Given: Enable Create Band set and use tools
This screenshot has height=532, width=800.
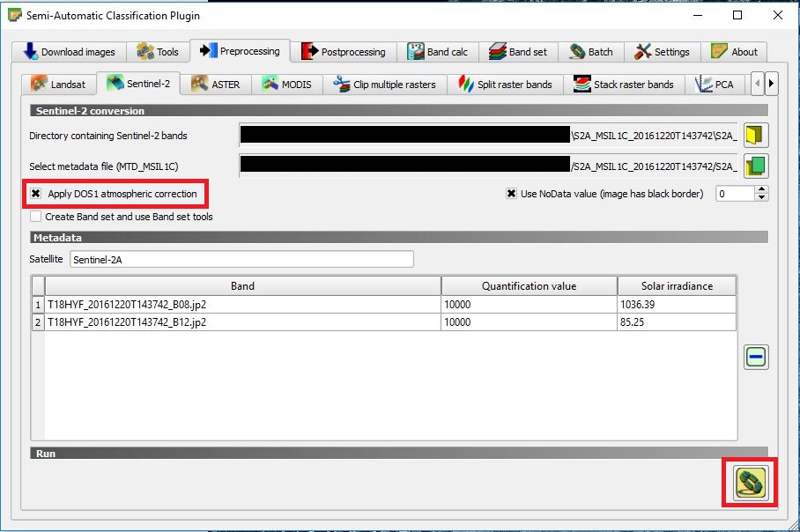Looking at the screenshot, I should point(36,217).
